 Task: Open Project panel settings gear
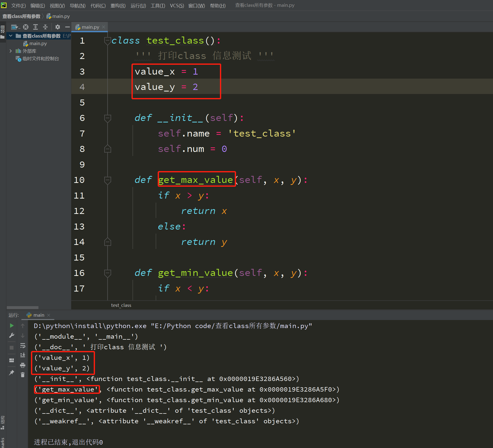click(58, 27)
